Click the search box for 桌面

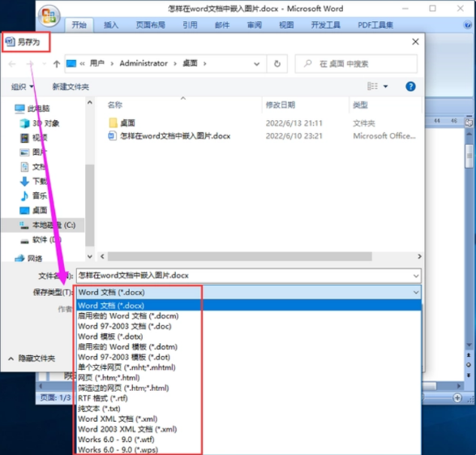point(356,64)
